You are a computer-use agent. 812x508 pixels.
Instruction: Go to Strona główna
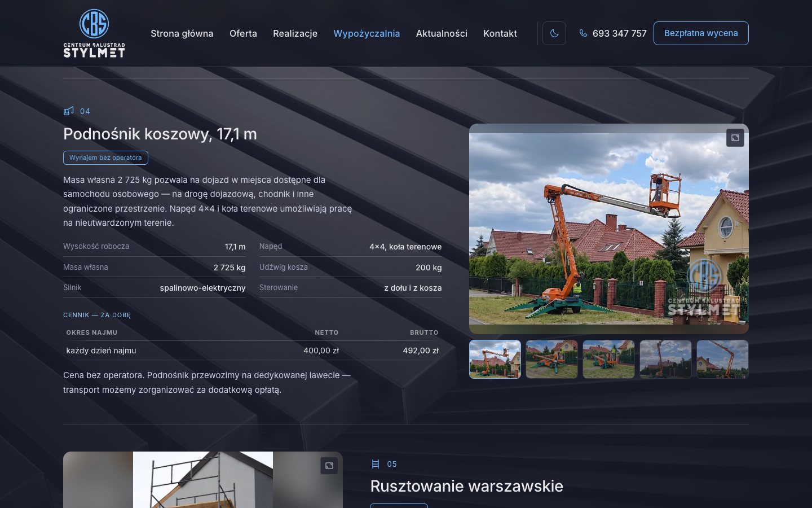[182, 33]
